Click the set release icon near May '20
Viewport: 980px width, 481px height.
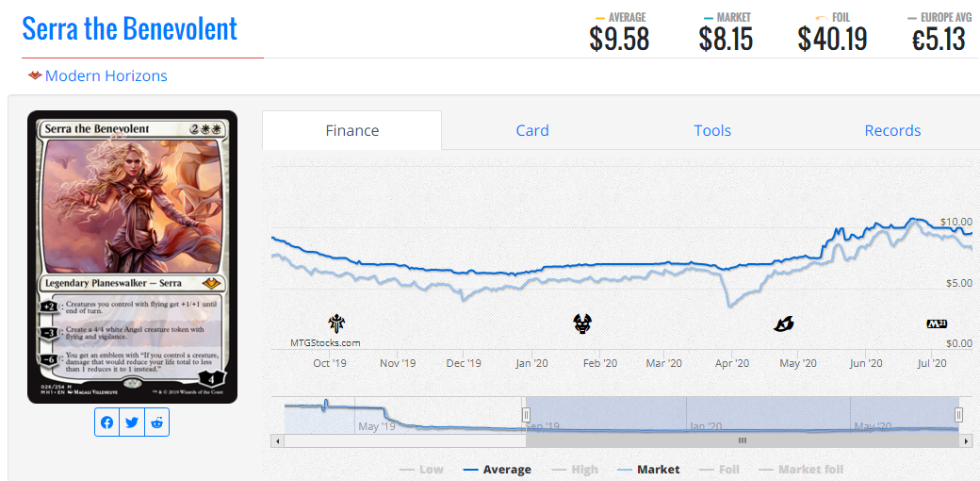tap(783, 324)
